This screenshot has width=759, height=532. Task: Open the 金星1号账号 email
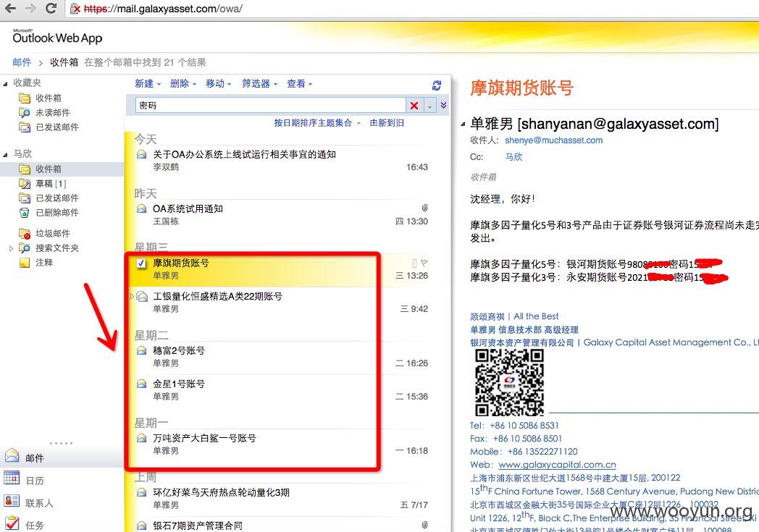click(280, 390)
